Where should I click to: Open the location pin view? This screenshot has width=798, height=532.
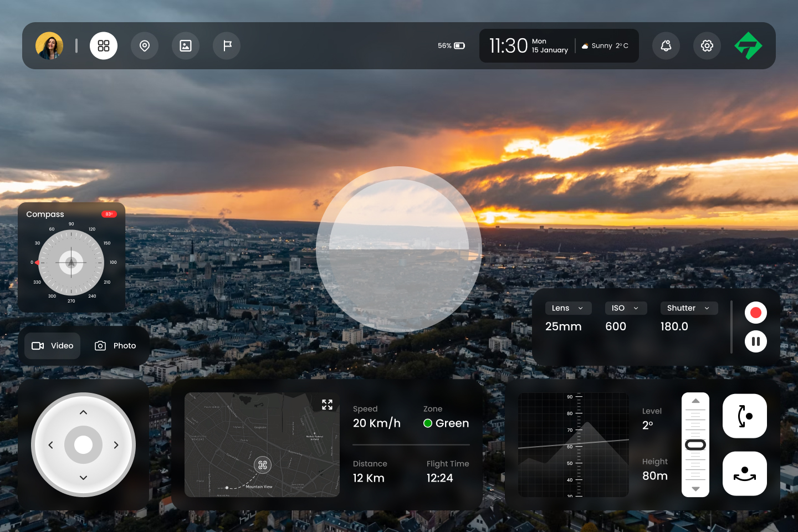(x=145, y=45)
